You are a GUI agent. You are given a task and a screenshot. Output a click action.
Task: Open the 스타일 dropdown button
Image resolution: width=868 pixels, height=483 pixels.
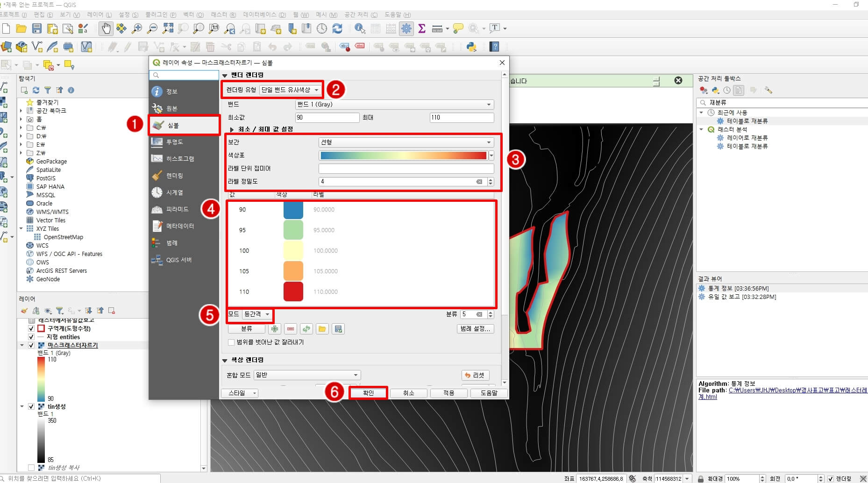click(239, 393)
